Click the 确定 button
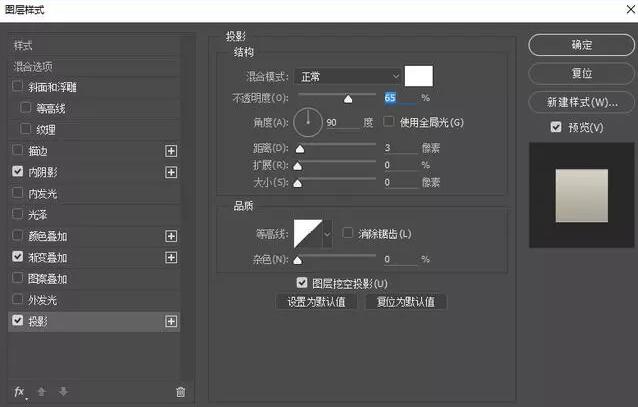The width and height of the screenshot is (638, 407). [x=581, y=45]
